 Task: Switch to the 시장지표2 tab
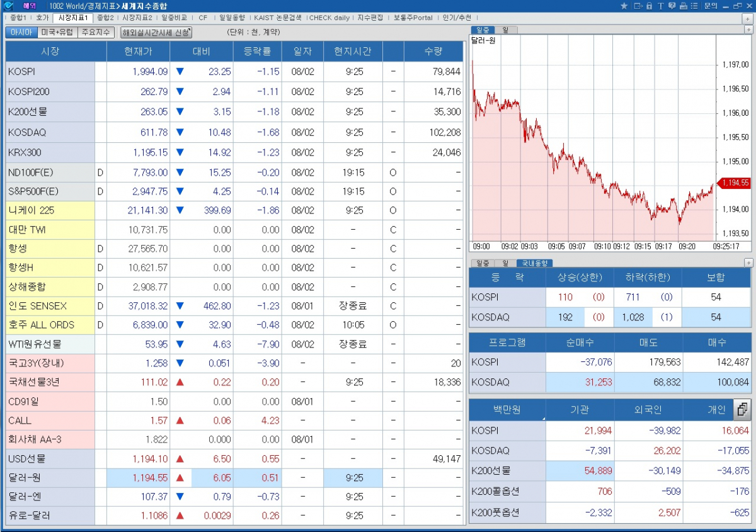point(137,18)
